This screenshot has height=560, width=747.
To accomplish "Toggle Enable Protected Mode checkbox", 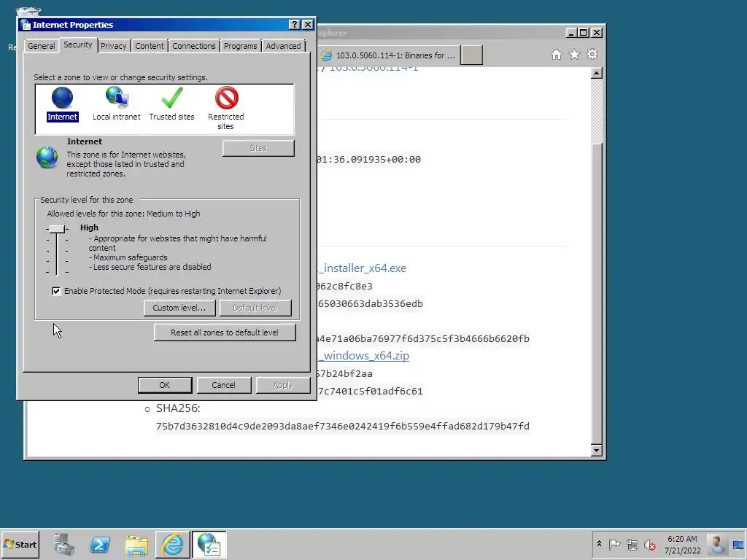I will (56, 291).
